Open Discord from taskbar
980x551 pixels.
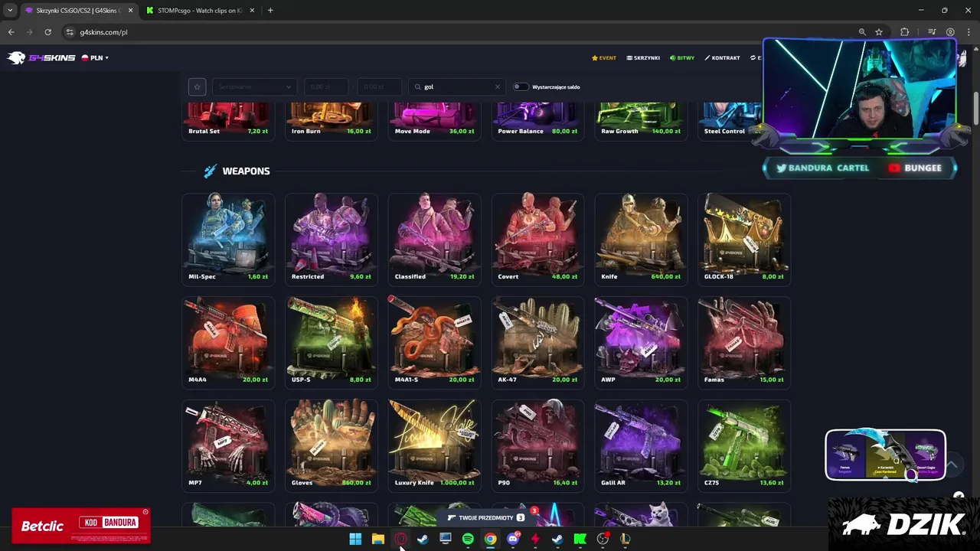[513, 539]
